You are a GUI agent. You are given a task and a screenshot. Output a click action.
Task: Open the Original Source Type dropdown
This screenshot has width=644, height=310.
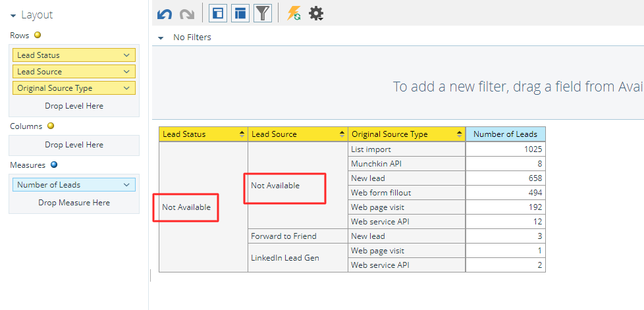[x=126, y=88]
